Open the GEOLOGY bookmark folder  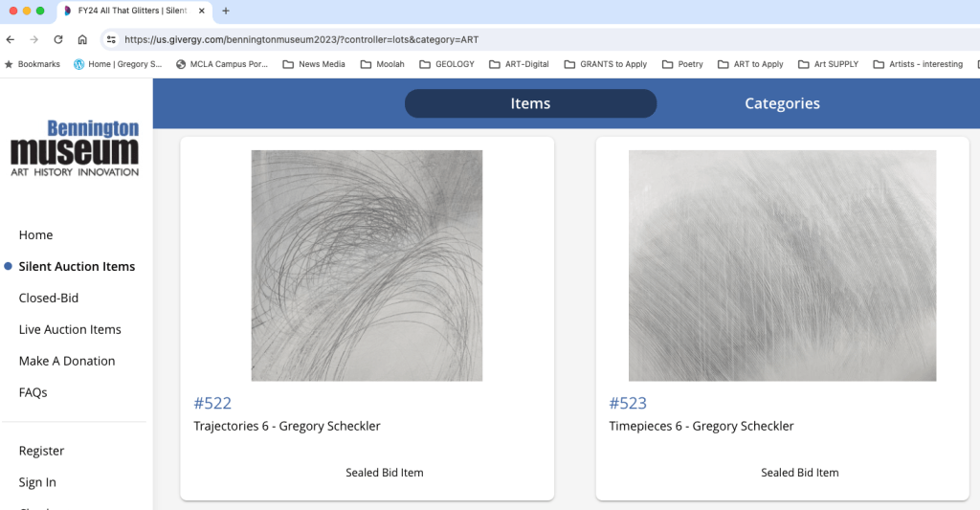[x=447, y=64]
